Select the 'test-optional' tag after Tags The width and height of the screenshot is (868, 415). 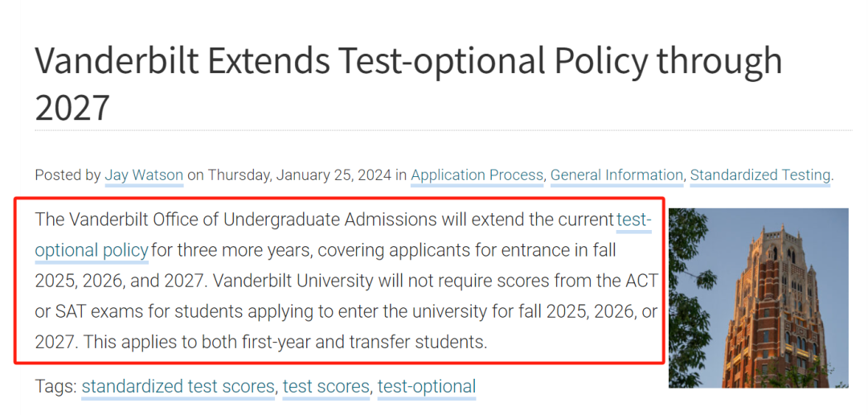pyautogui.click(x=427, y=386)
